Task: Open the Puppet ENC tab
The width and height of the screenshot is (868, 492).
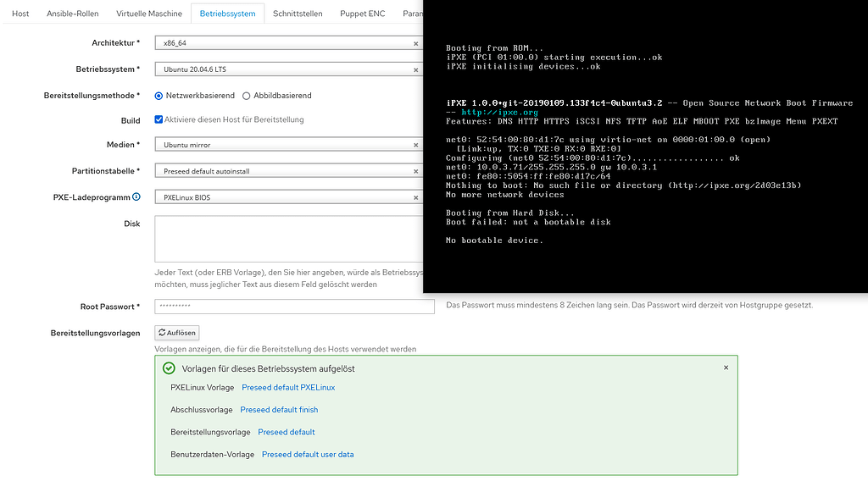Action: coord(362,13)
